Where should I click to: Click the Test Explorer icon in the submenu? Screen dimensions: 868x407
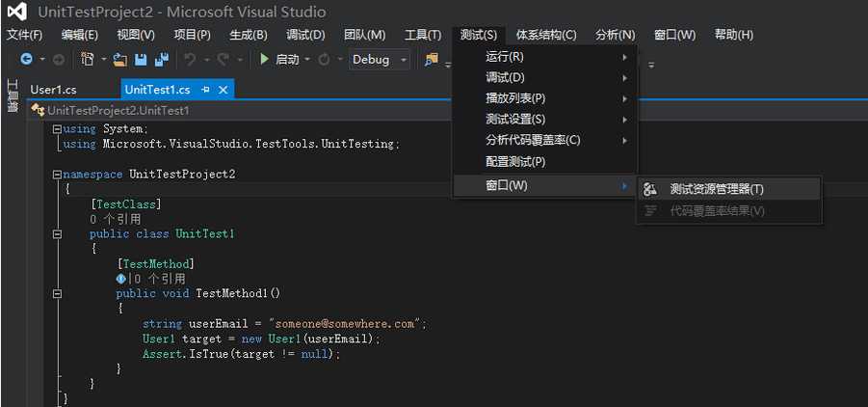pyautogui.click(x=650, y=189)
